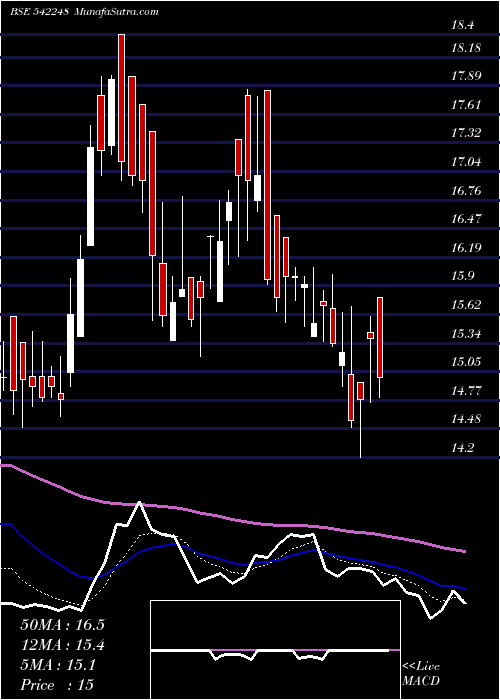The height and width of the screenshot is (700, 500).
Task: Click the 17.04 price axis label
Action: (466, 162)
